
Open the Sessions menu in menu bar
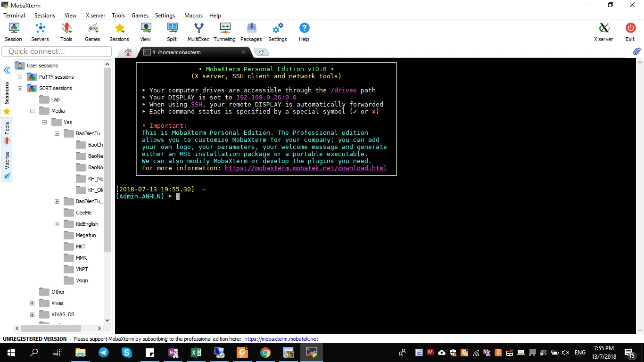tap(45, 16)
